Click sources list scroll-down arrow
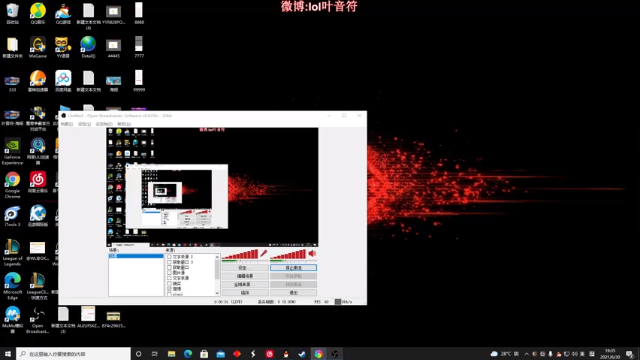Screen dimensions: 640x360 (x=217, y=293)
